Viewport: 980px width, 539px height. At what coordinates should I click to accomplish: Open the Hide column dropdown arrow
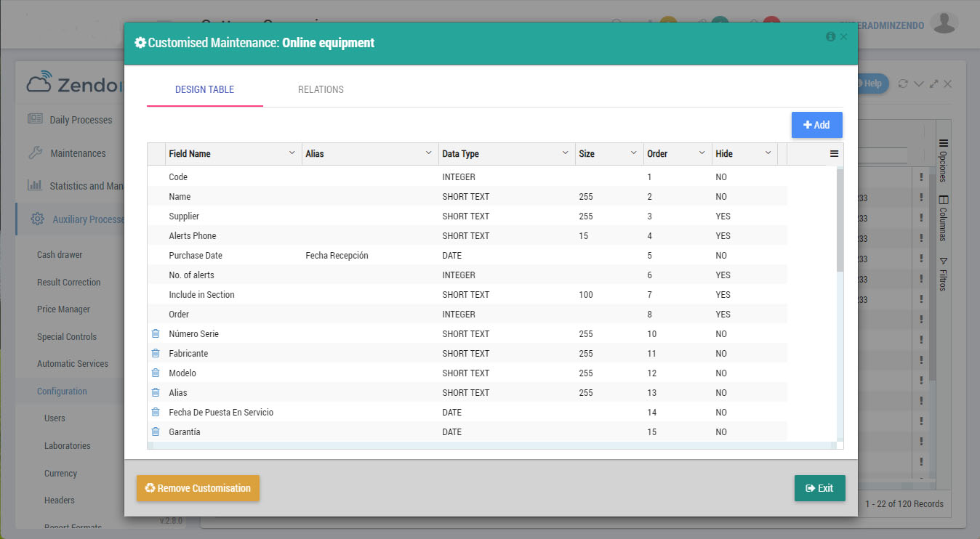pos(768,153)
